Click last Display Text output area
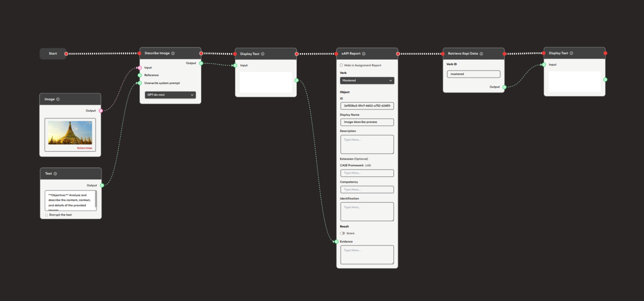This screenshot has height=301, width=644. coord(575,82)
